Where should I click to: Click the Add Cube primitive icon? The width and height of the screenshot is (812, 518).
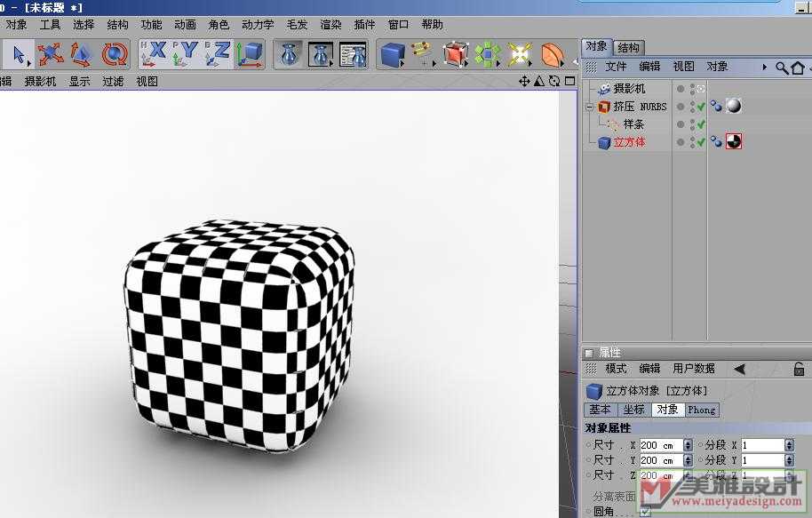coord(392,55)
